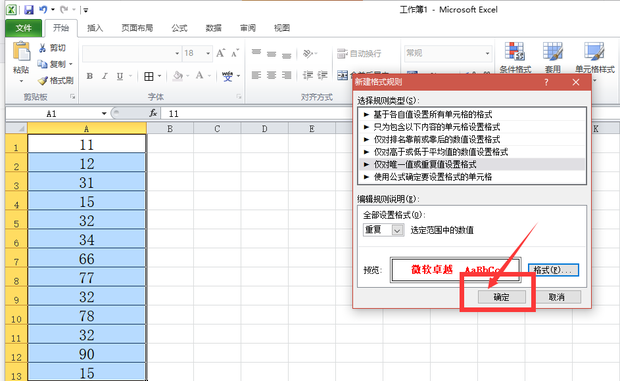The width and height of the screenshot is (620, 381).
Task: Click 取消 to cancel dialog
Action: [556, 297]
